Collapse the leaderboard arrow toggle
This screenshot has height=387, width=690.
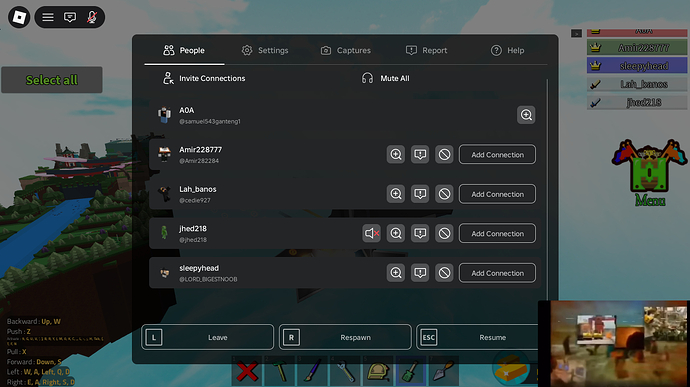576,33
